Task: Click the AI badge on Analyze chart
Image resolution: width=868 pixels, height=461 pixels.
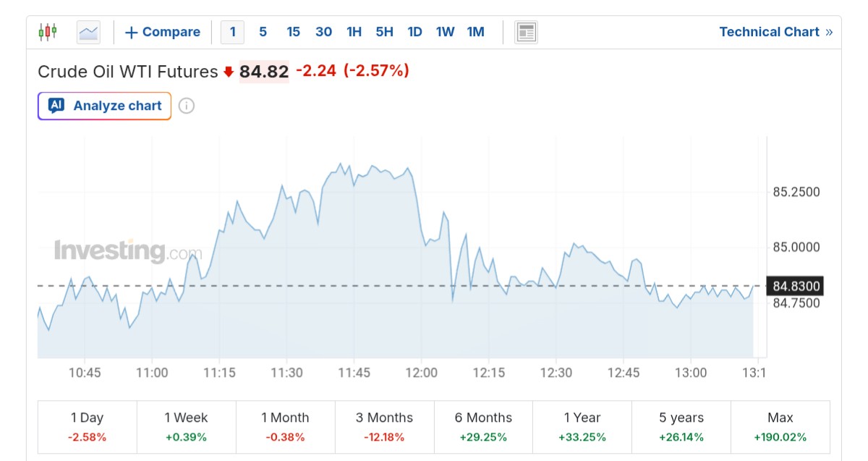Action: 56,106
